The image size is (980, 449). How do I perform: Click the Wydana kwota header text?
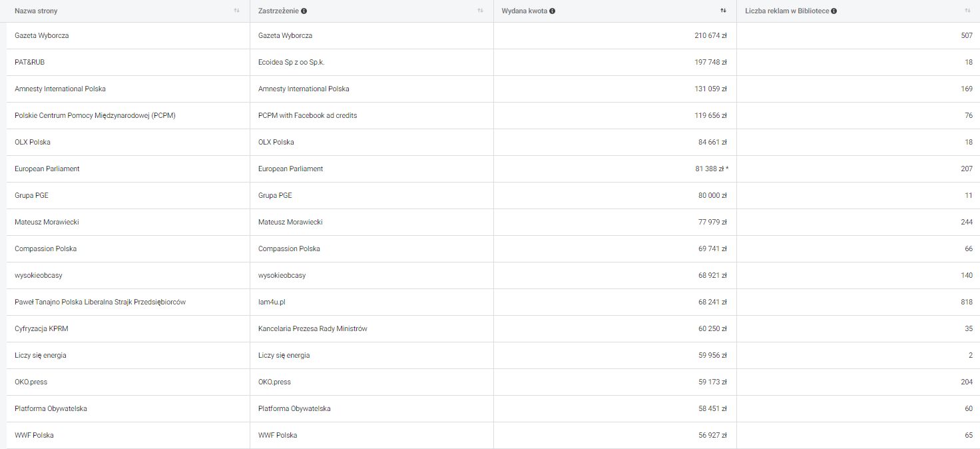pyautogui.click(x=524, y=11)
